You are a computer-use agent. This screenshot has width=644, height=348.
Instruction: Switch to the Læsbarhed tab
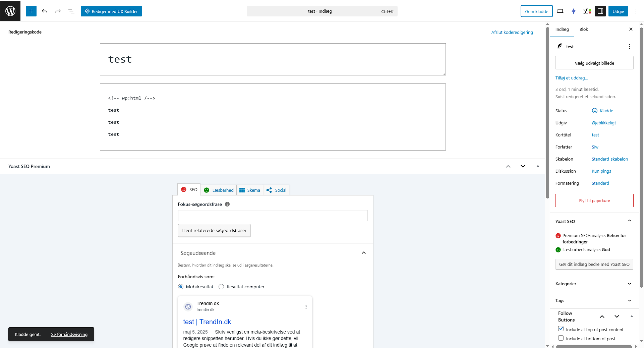[x=219, y=190]
